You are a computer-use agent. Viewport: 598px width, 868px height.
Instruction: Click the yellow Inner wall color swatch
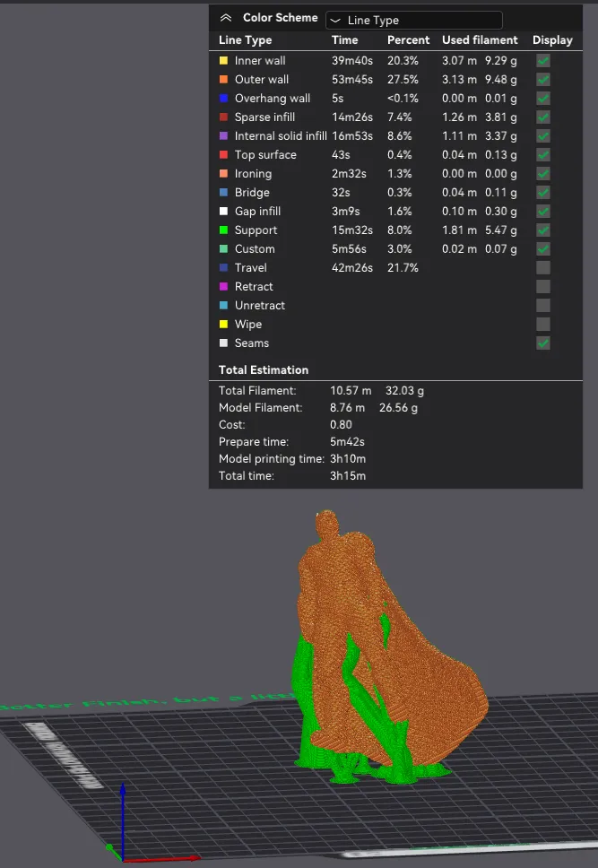pos(224,60)
